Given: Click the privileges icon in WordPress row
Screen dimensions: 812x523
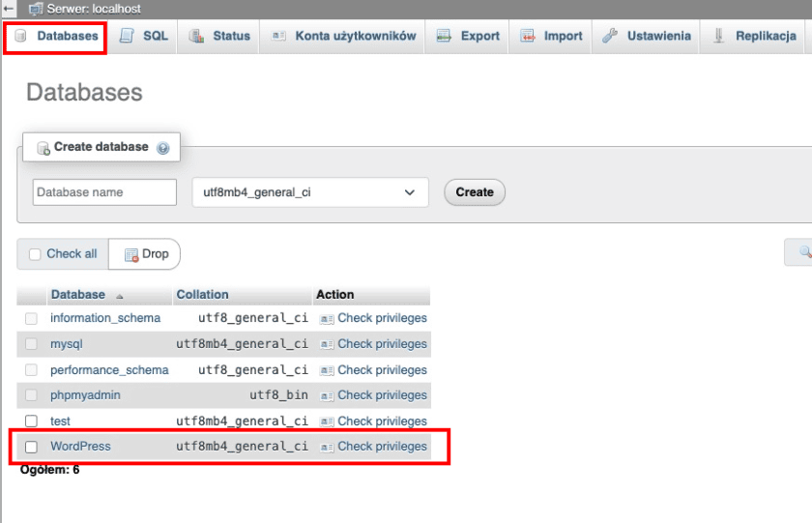Looking at the screenshot, I should (x=327, y=447).
